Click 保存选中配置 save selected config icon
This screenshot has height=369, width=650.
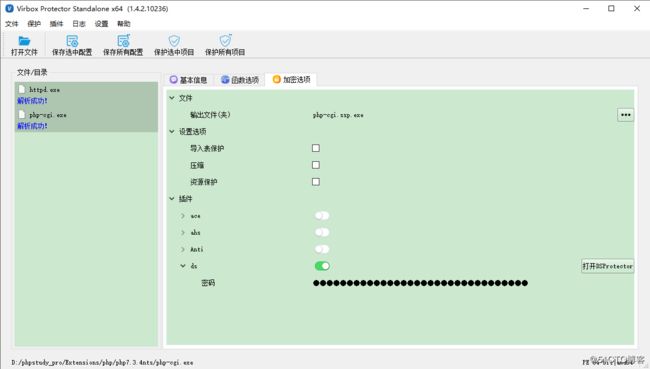(x=72, y=41)
